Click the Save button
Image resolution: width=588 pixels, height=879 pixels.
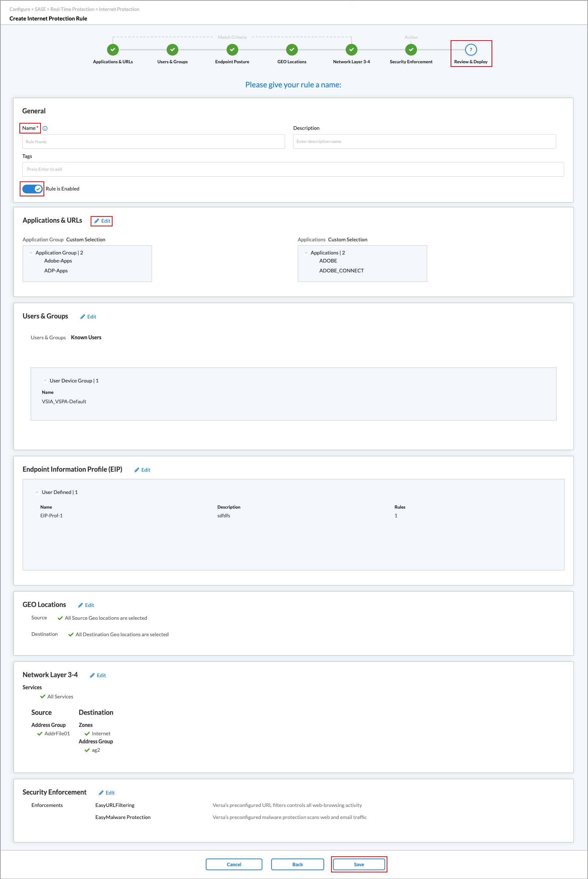(359, 864)
